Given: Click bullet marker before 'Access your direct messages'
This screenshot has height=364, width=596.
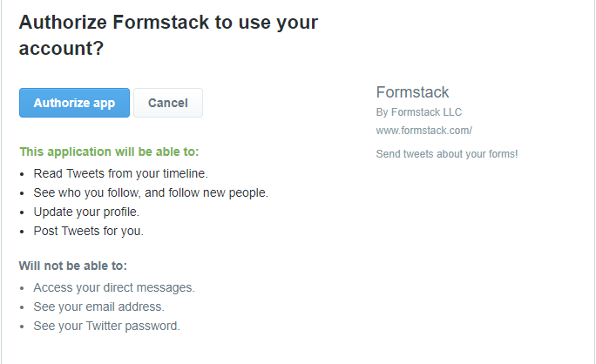Looking at the screenshot, I should click(23, 288).
